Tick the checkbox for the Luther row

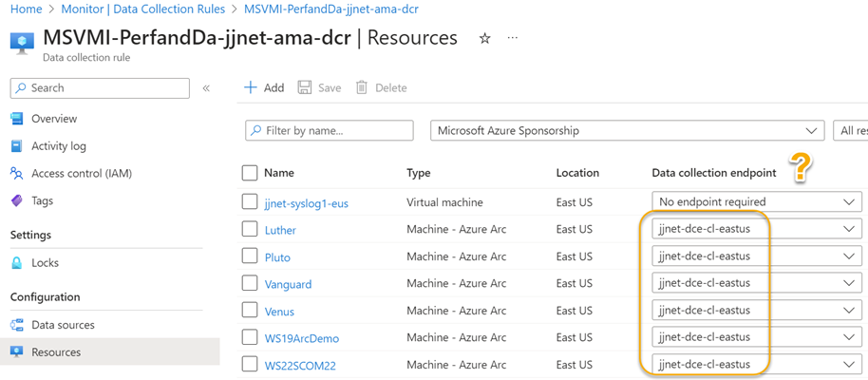pyautogui.click(x=250, y=229)
